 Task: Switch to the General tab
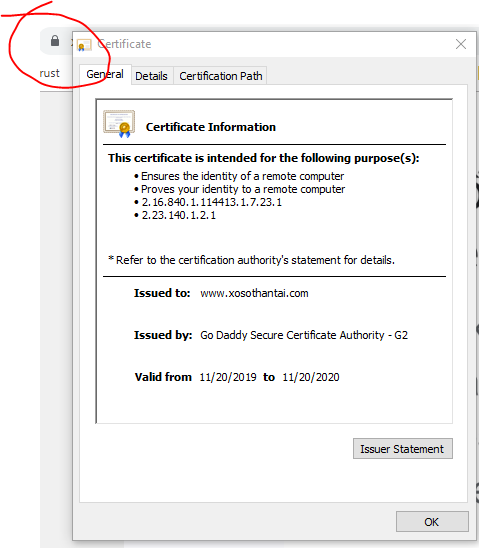105,74
